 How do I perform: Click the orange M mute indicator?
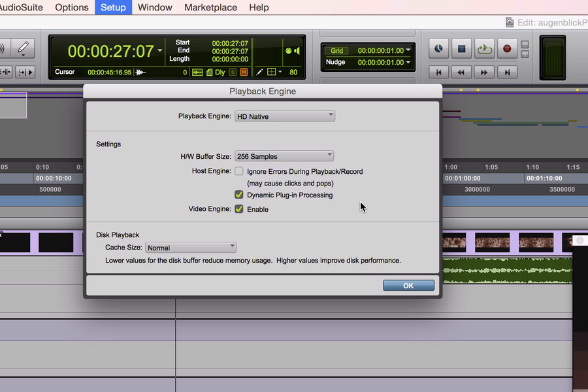point(244,72)
